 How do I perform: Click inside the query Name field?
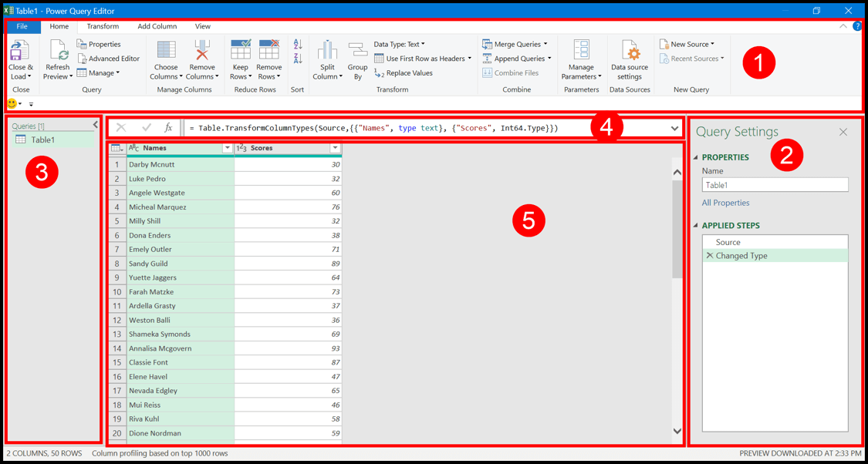(775, 184)
